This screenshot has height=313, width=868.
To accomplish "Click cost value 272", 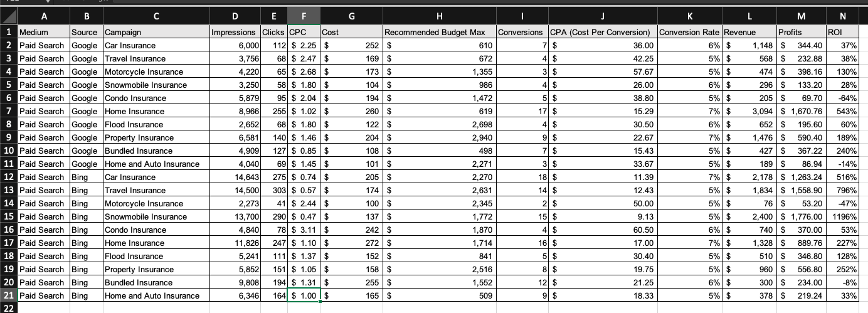I will tap(351, 243).
